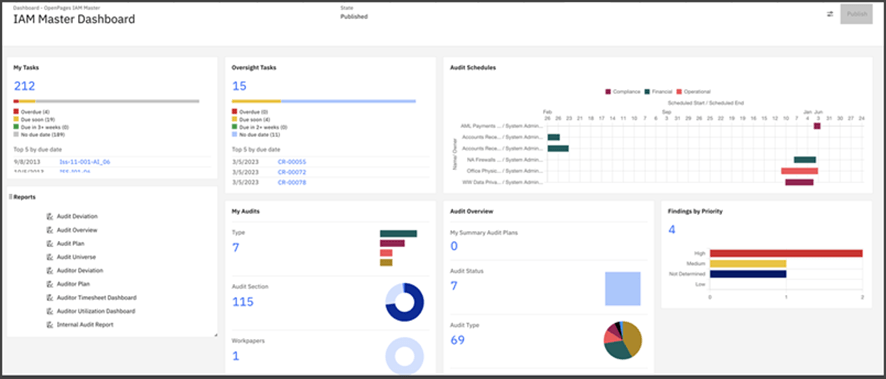
Task: Open the CR-00072 oversight task
Action: point(292,172)
